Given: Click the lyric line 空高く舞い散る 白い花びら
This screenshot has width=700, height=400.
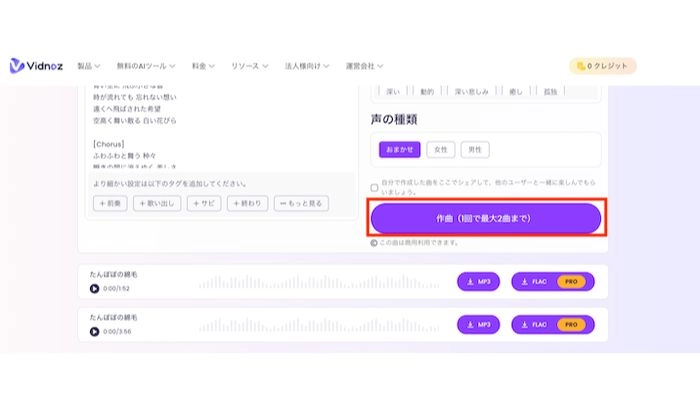Looking at the screenshot, I should tap(134, 121).
